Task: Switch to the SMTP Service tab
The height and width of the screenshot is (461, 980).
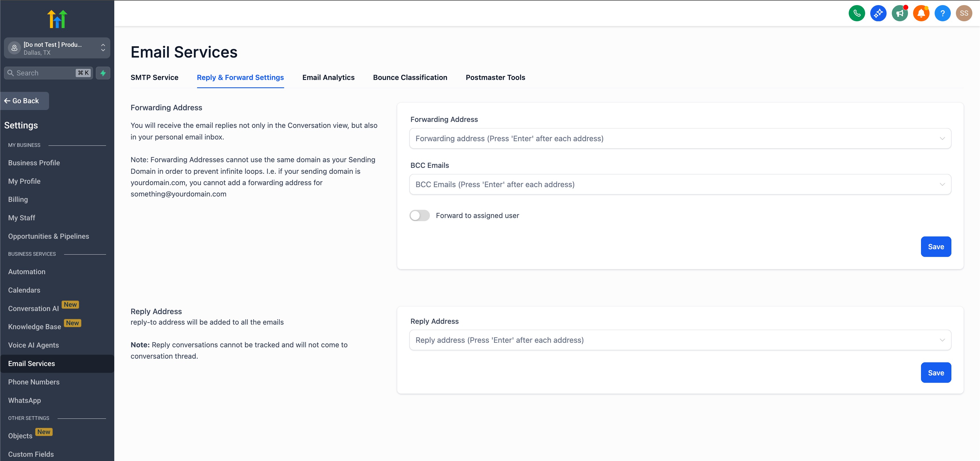Action: click(155, 78)
